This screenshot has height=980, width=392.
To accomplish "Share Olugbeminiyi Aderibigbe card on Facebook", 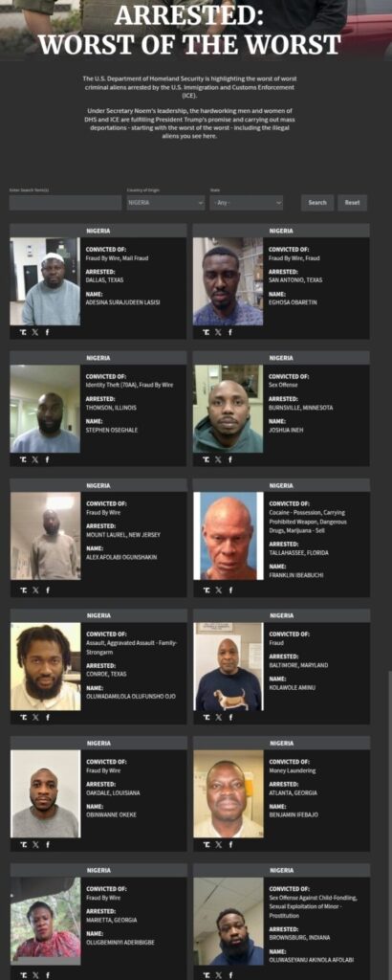I will pos(47,974).
